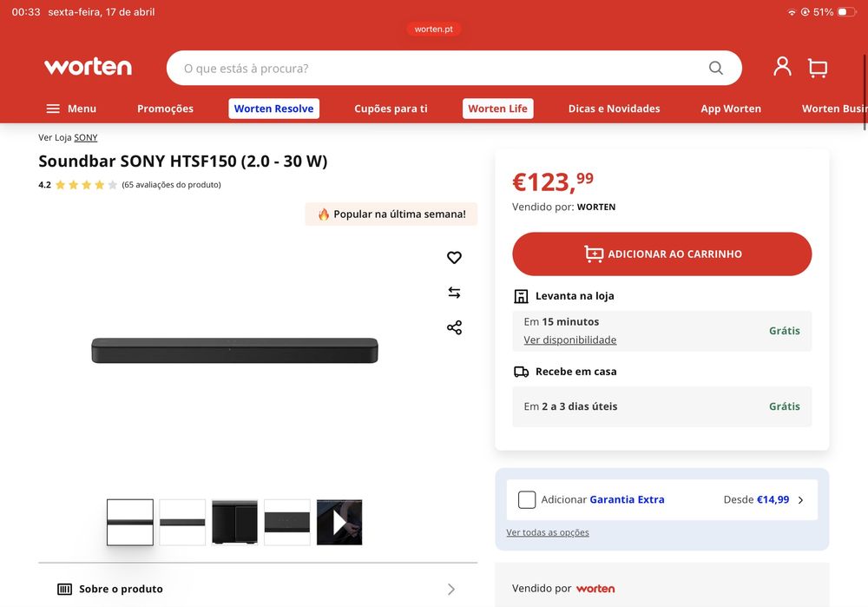Click the 'Recebe em casa' truck icon
This screenshot has width=868, height=607.
point(521,372)
